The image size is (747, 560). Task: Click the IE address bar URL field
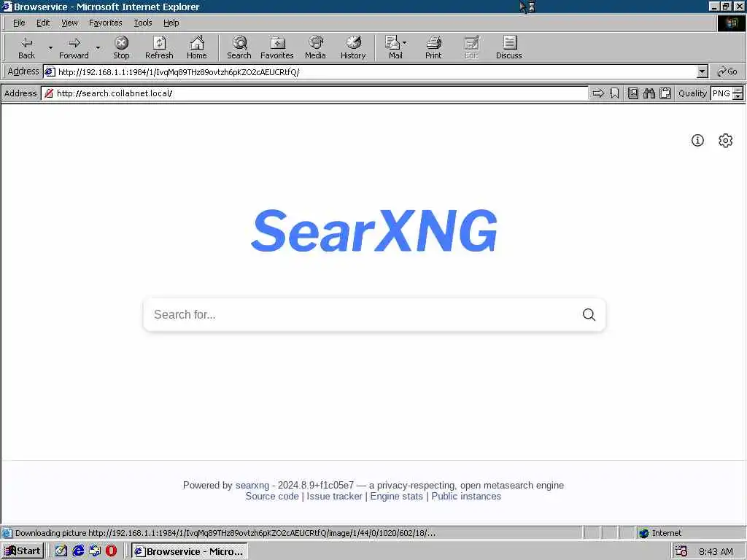pyautogui.click(x=370, y=72)
